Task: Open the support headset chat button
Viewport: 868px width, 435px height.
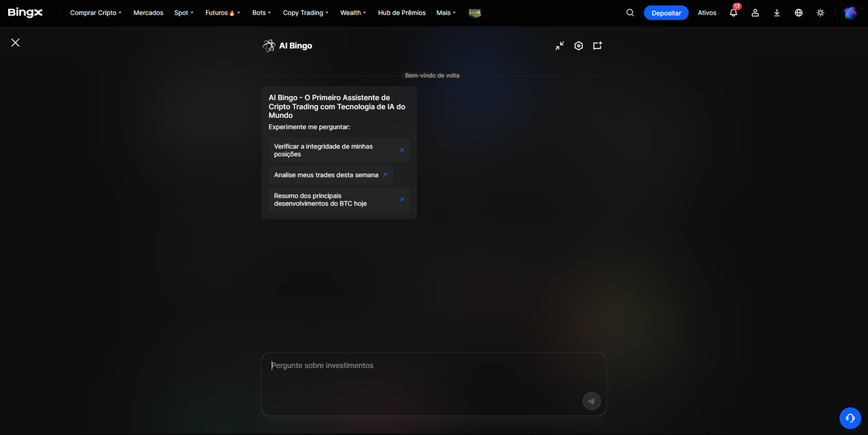Action: click(x=850, y=418)
